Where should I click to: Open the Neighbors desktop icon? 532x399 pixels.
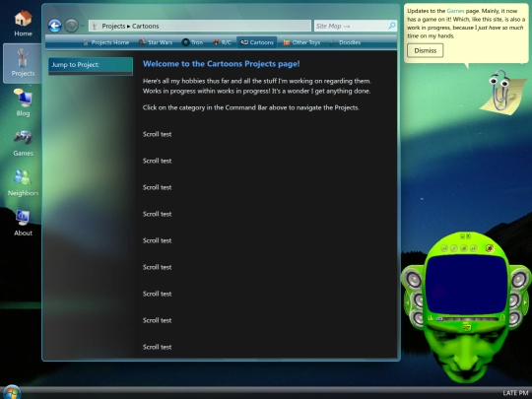(x=23, y=182)
